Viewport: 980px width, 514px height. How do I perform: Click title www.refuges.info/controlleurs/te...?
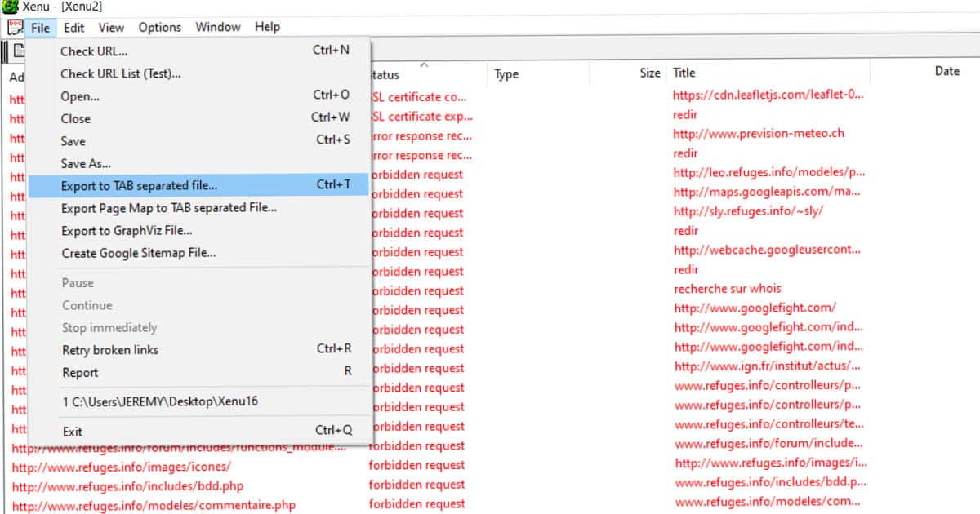pyautogui.click(x=768, y=424)
